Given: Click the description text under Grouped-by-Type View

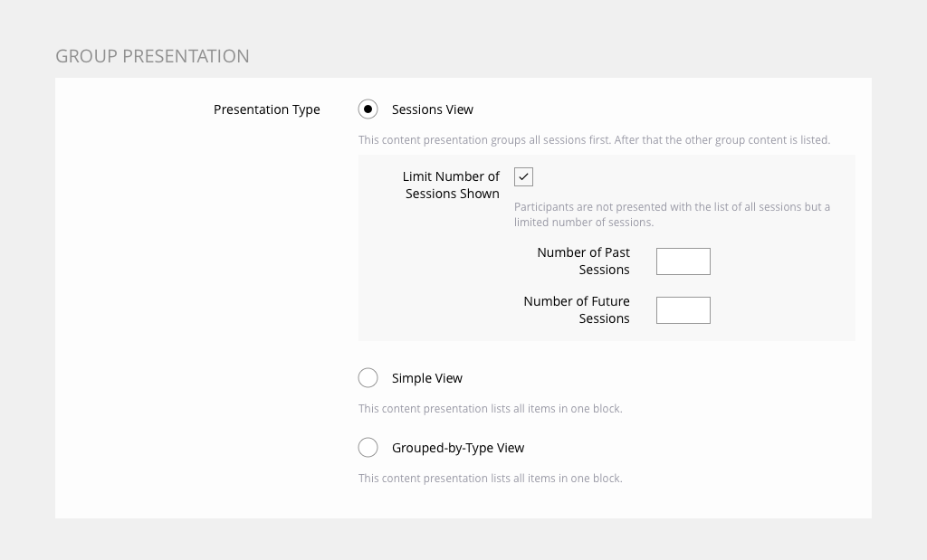Looking at the screenshot, I should pyautogui.click(x=490, y=479).
